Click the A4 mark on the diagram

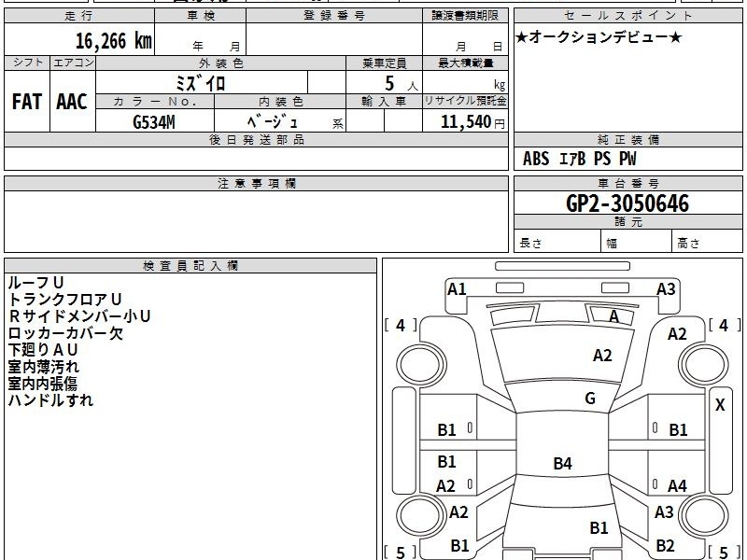[677, 485]
